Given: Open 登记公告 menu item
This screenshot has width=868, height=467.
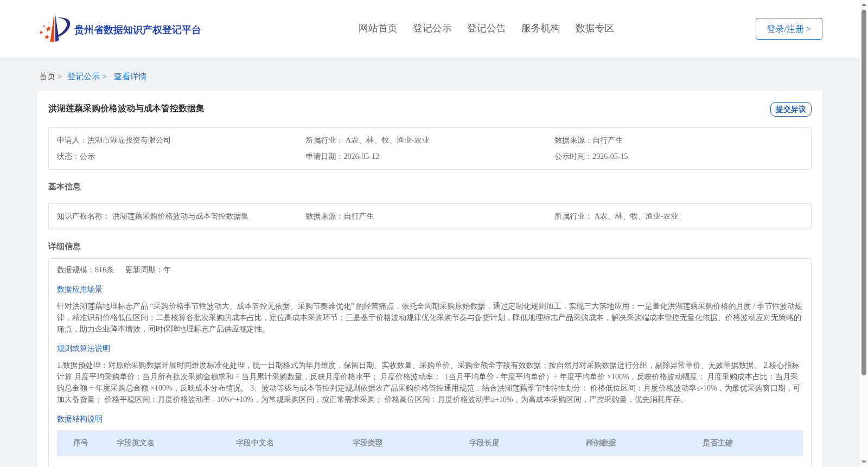Looking at the screenshot, I should click(486, 28).
